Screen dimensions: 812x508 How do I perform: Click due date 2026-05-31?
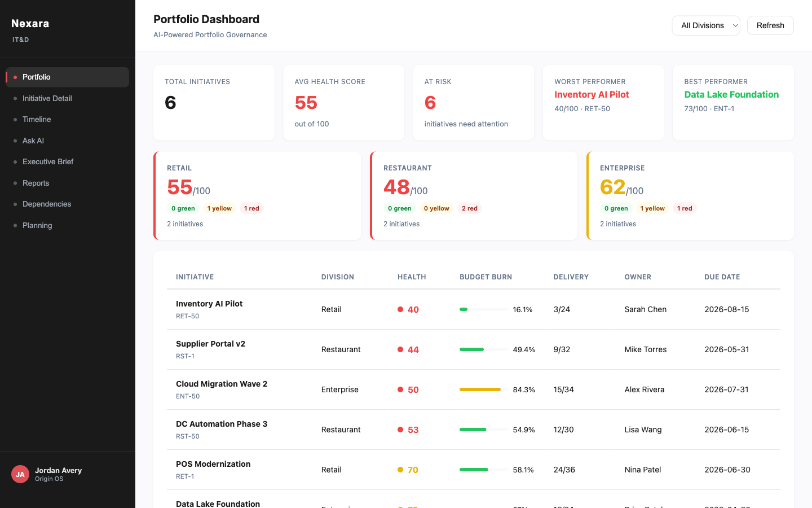pyautogui.click(x=727, y=349)
